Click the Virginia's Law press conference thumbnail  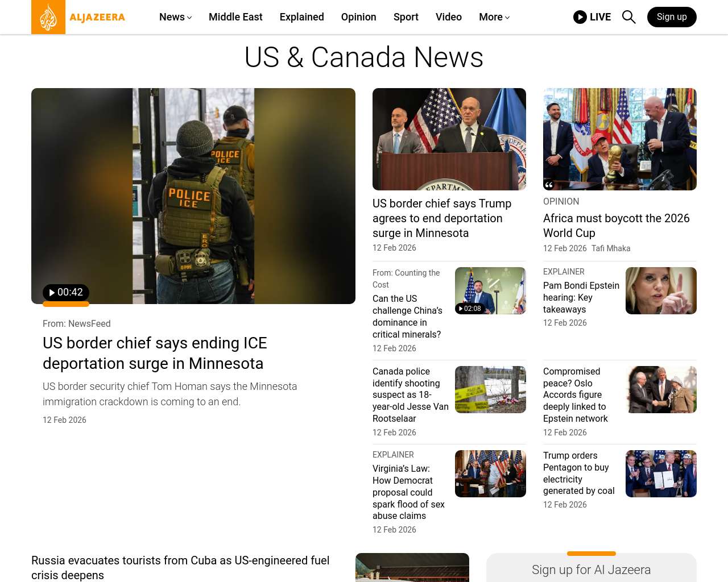(x=490, y=473)
